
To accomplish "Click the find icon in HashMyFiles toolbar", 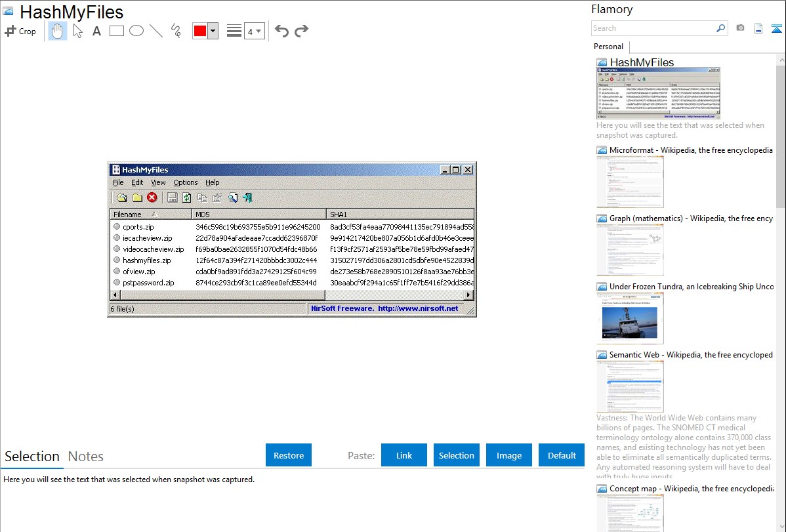I will pyautogui.click(x=233, y=197).
